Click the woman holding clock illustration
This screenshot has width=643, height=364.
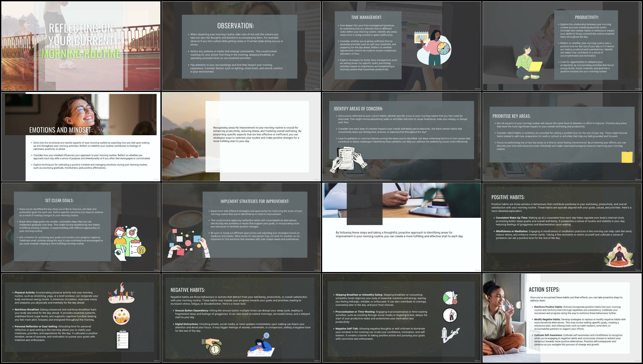point(434,48)
